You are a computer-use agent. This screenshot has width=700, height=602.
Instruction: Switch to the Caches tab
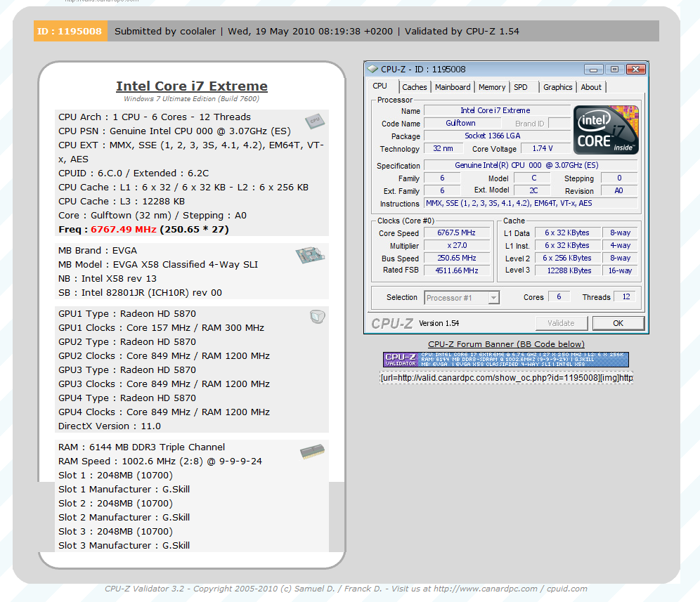click(x=414, y=87)
